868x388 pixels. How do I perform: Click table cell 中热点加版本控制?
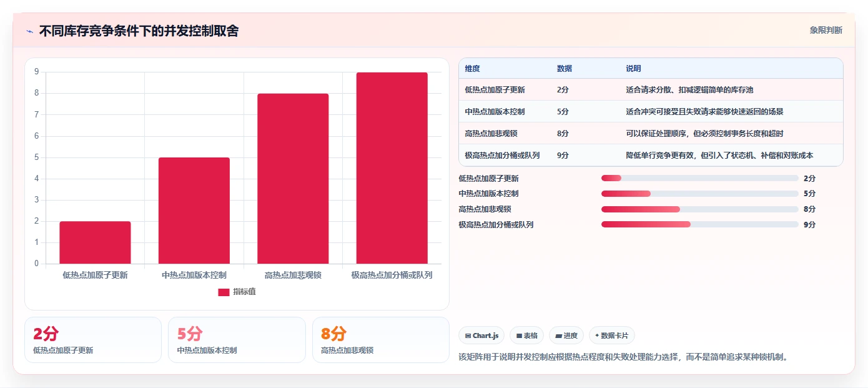(x=495, y=112)
